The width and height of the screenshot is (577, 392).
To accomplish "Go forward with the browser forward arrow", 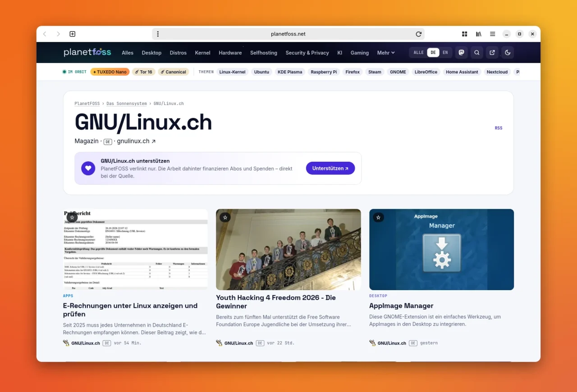I will point(58,34).
